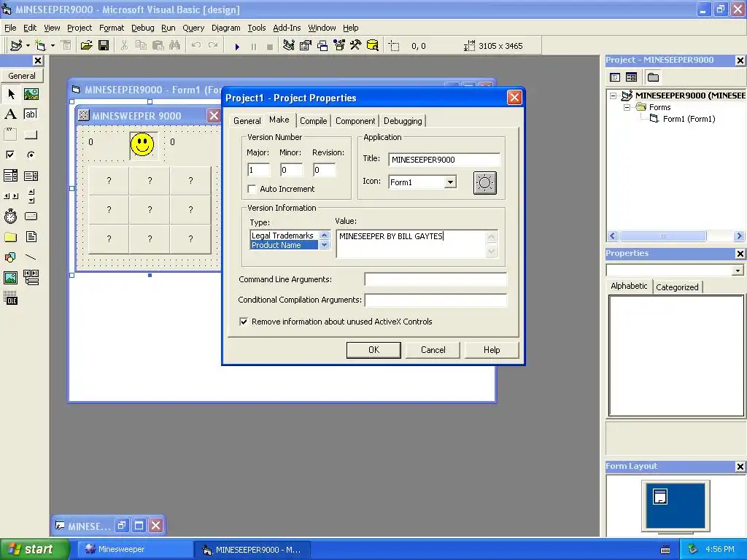Open the Project menu
The height and width of the screenshot is (560, 747).
79,28
